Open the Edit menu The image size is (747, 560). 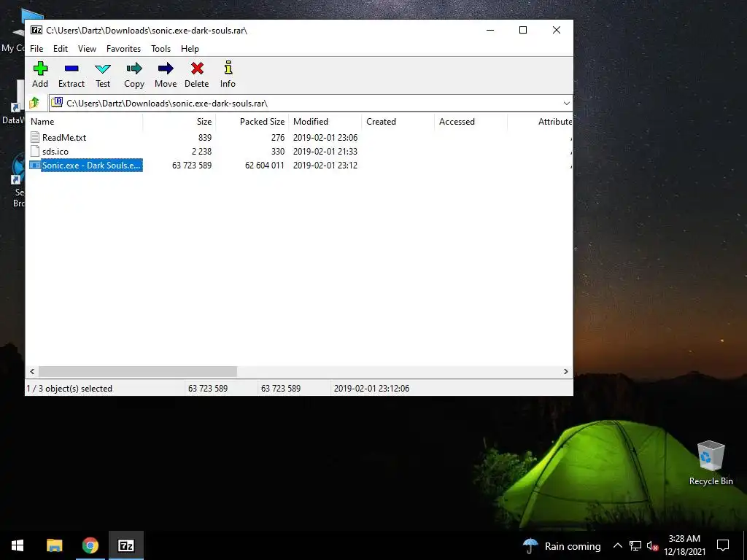[x=61, y=49]
